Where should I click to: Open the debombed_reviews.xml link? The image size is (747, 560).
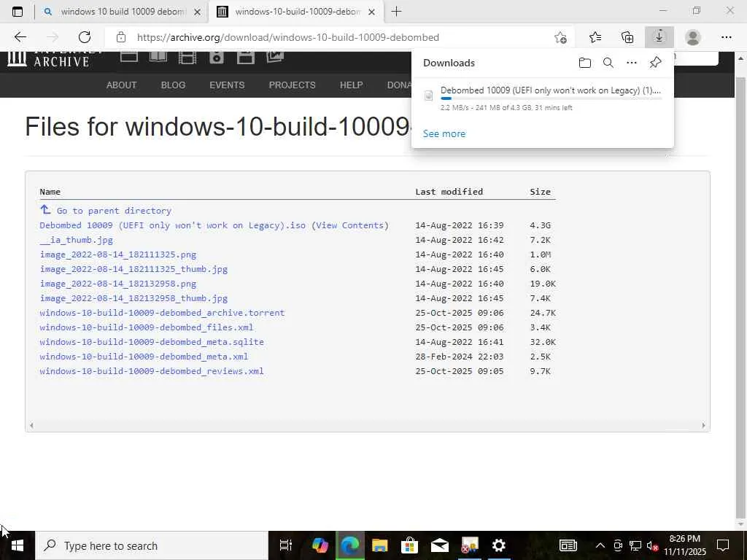[x=152, y=371]
